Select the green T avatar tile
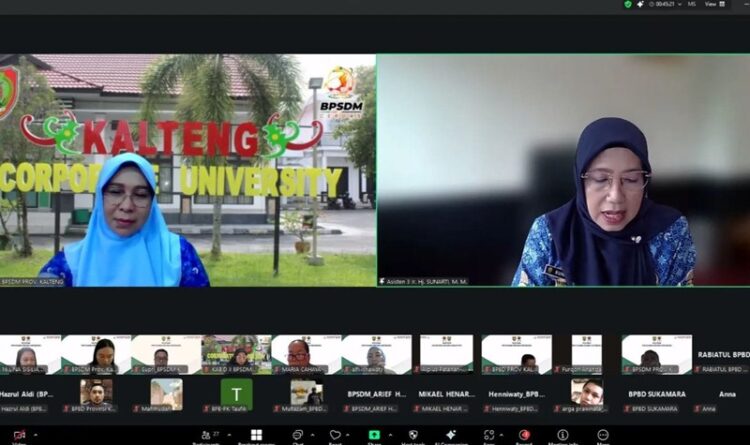Screen dimensions: 750x445 (x=236, y=395)
